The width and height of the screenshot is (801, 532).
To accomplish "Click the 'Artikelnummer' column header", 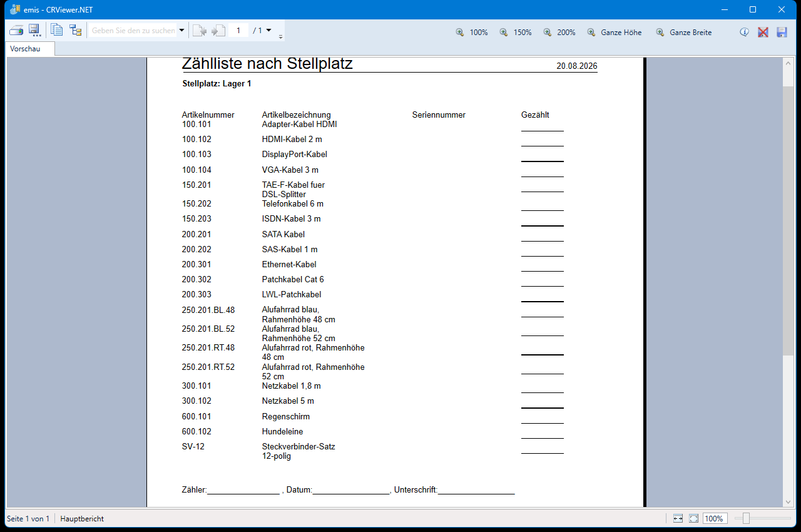I will (208, 115).
